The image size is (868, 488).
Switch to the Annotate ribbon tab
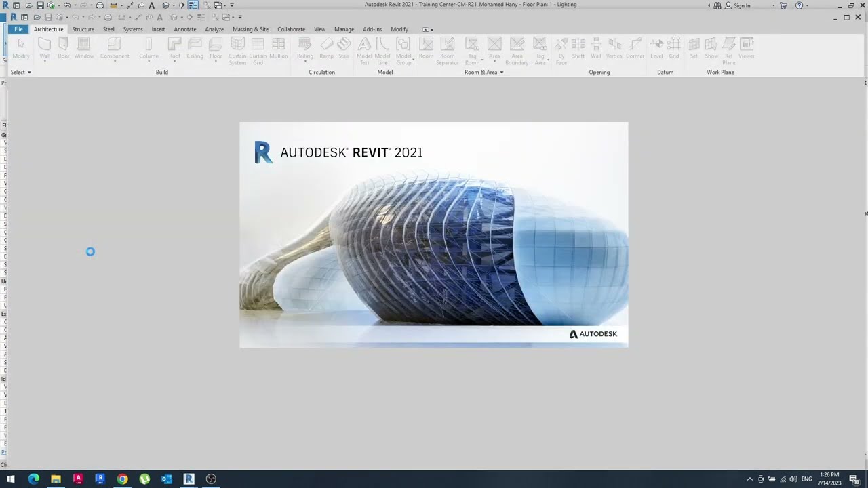click(x=185, y=29)
